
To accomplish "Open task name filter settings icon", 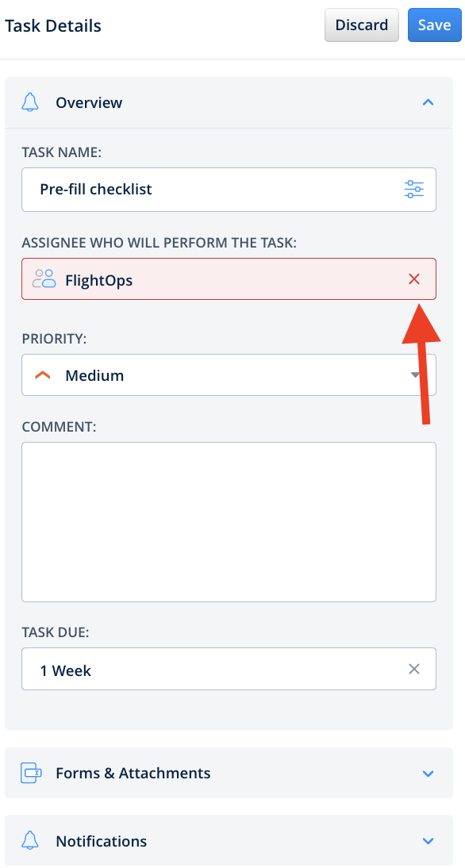I will [413, 189].
